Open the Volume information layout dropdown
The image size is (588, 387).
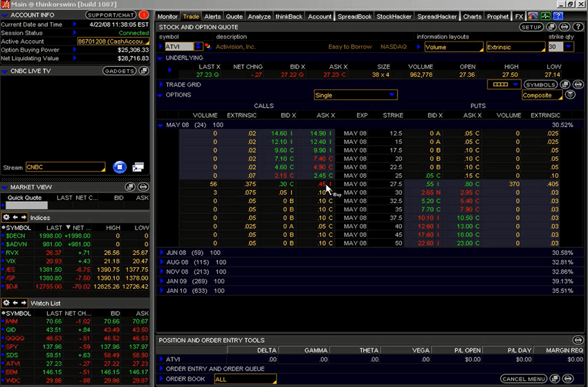point(454,47)
